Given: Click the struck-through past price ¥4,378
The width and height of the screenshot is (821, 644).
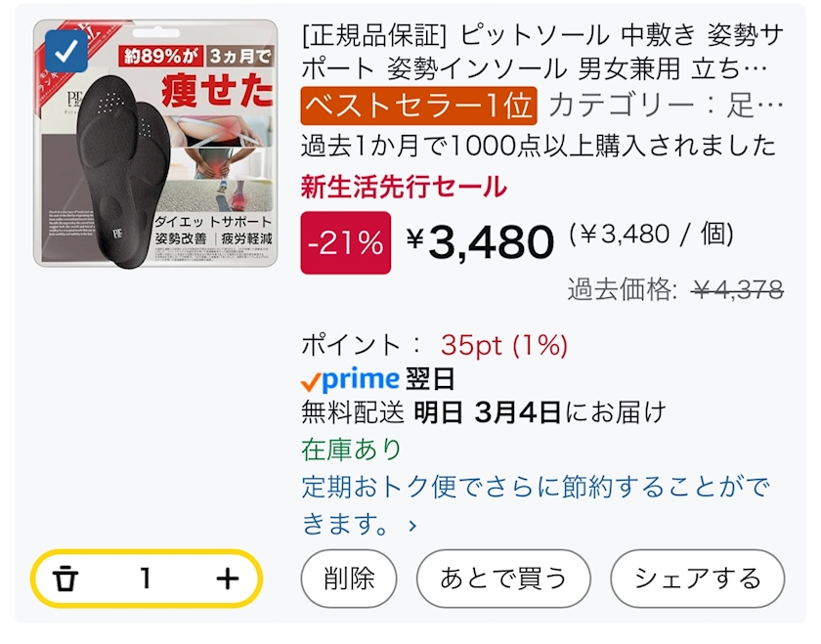Looking at the screenshot, I should [x=737, y=289].
